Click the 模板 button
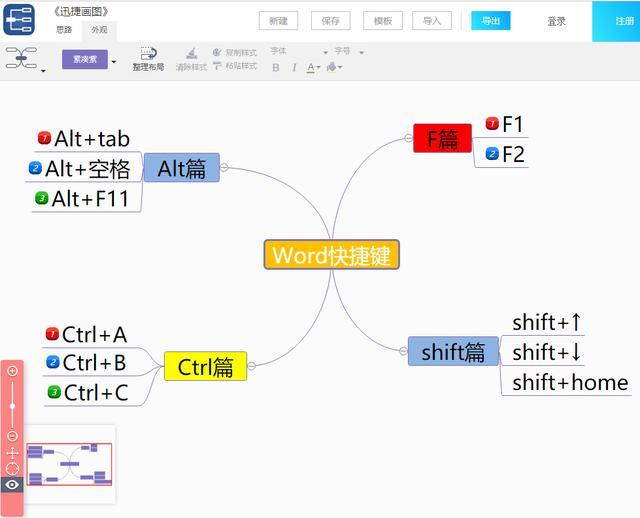 383,21
